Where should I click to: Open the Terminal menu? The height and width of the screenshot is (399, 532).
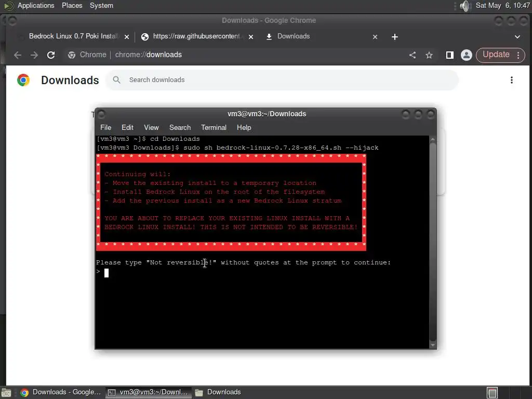coord(214,128)
